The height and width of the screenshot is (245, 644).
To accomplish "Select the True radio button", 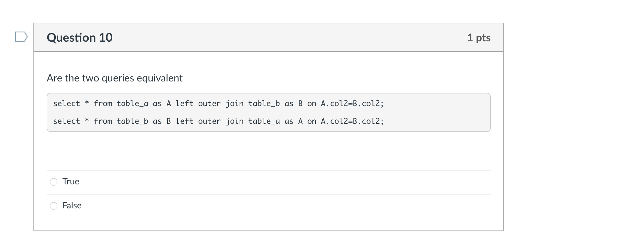I will pyautogui.click(x=54, y=182).
